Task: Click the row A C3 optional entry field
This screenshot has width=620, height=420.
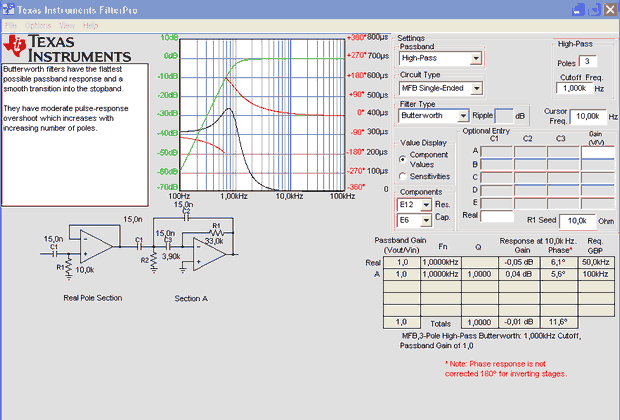Action: [563, 152]
